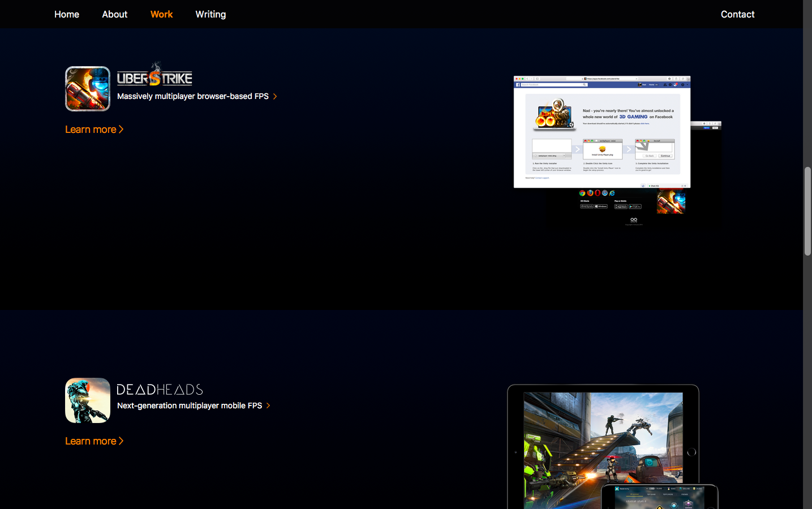
Task: Open the Contact page
Action: 737,14
